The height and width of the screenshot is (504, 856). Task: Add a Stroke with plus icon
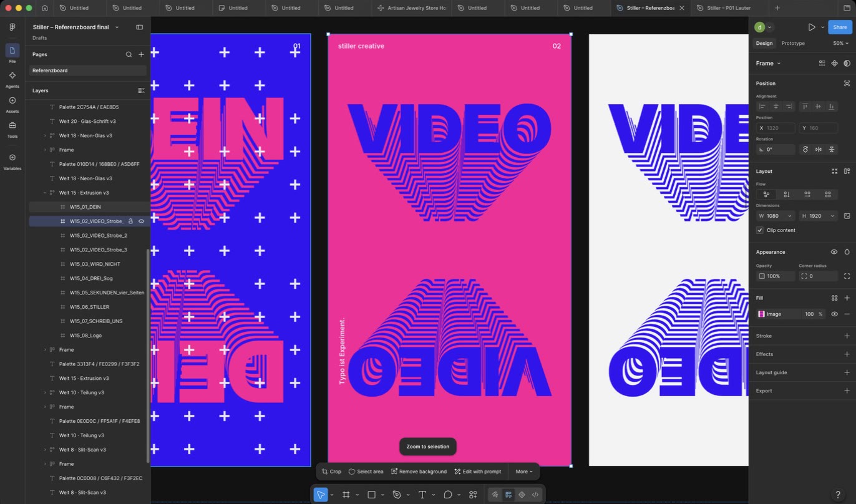(847, 336)
